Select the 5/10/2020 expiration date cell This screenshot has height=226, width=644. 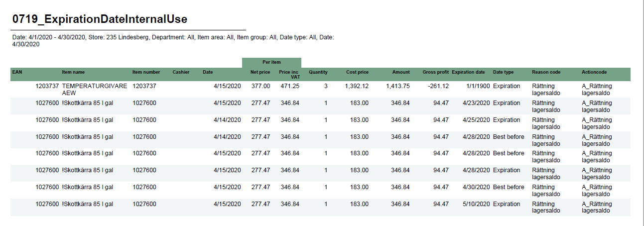[476, 204]
